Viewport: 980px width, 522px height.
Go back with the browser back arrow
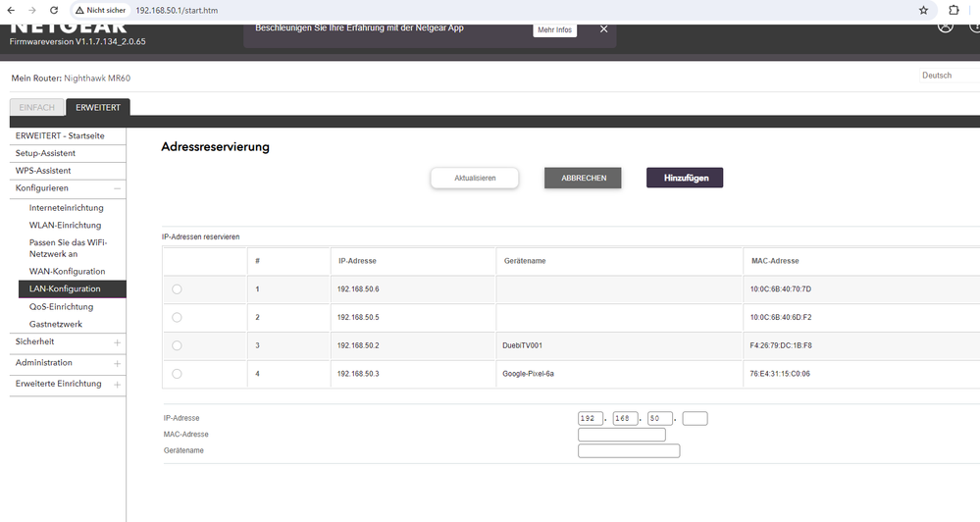11,10
